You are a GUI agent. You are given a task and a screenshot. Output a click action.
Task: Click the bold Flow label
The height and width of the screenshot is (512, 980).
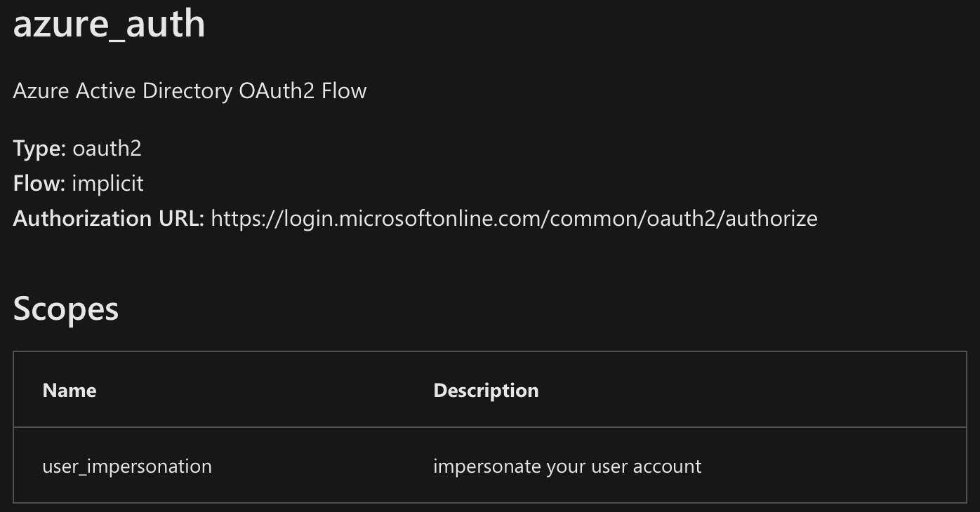pyautogui.click(x=39, y=184)
